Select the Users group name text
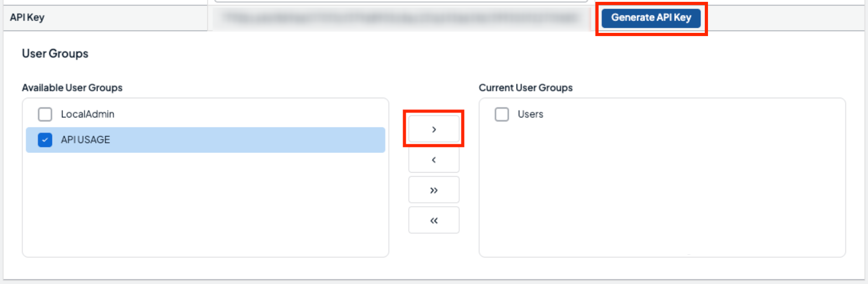The height and width of the screenshot is (284, 868). [x=530, y=114]
